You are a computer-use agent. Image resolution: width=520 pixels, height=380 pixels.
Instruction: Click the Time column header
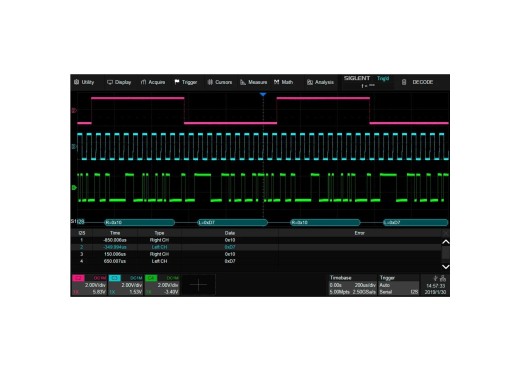(x=115, y=233)
